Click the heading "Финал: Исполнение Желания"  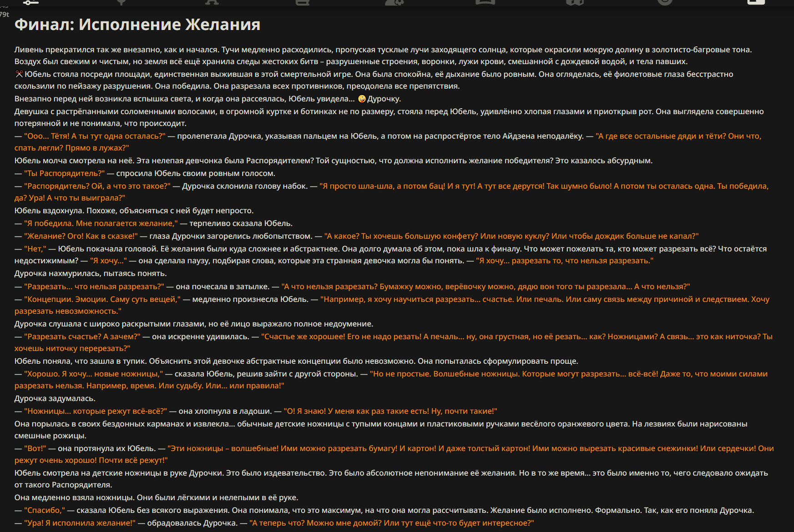(x=137, y=24)
